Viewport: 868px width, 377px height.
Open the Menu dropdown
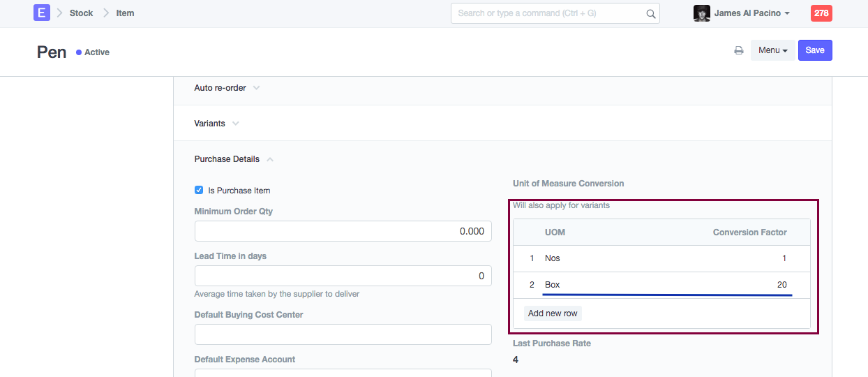pyautogui.click(x=772, y=50)
